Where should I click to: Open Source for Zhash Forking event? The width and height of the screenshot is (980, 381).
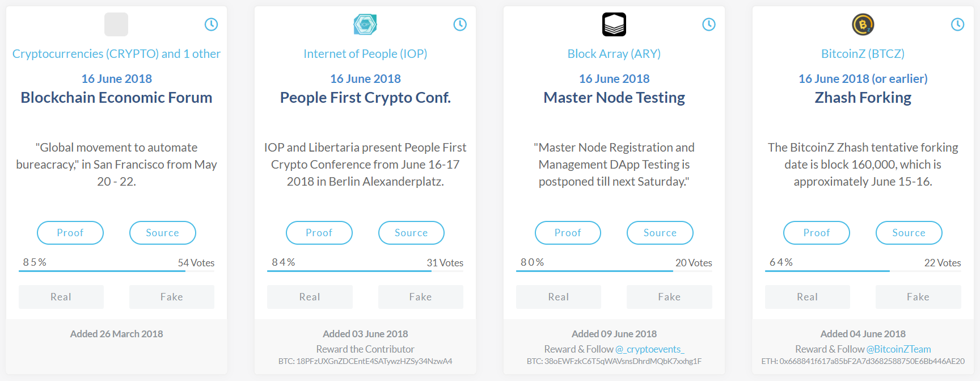[909, 233]
